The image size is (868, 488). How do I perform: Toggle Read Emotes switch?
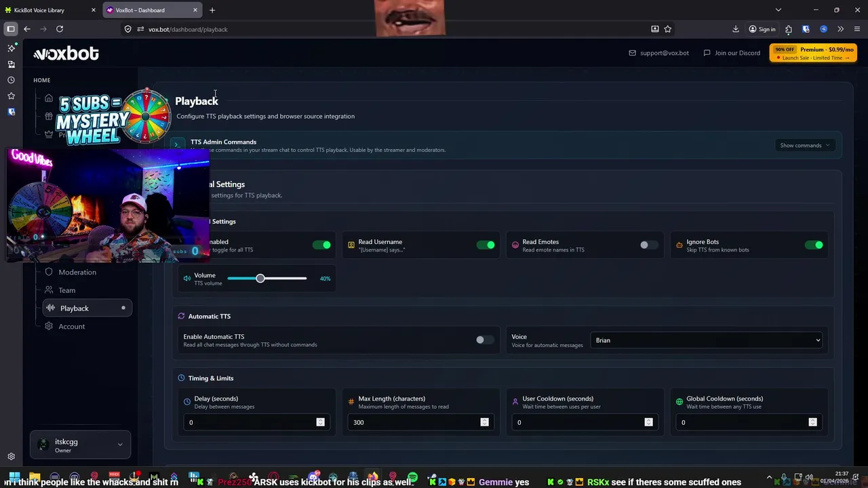(x=649, y=245)
